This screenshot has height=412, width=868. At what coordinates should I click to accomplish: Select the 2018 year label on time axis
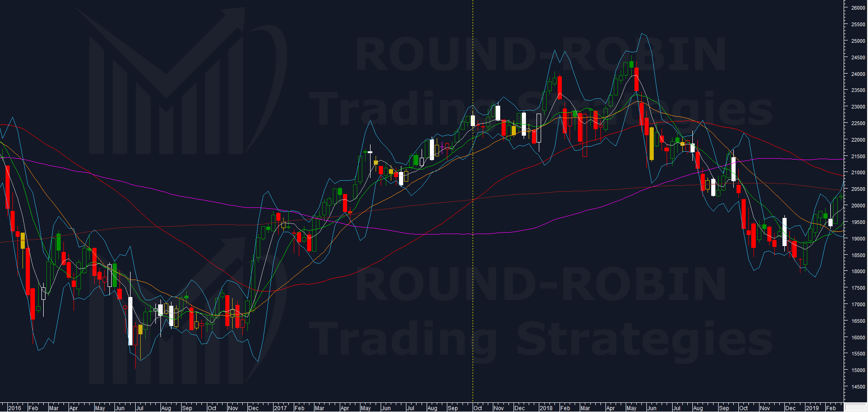click(546, 408)
